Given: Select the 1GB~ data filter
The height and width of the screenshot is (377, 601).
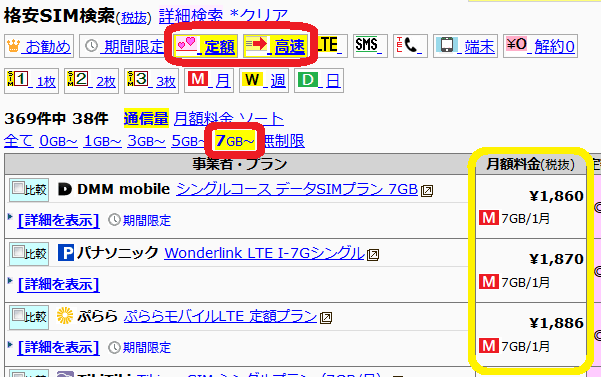Looking at the screenshot, I should click(x=103, y=141).
